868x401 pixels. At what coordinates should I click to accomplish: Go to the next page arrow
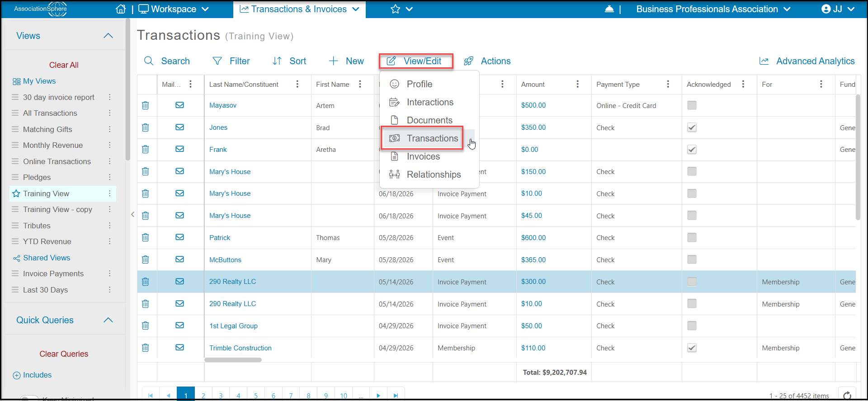coord(378,396)
